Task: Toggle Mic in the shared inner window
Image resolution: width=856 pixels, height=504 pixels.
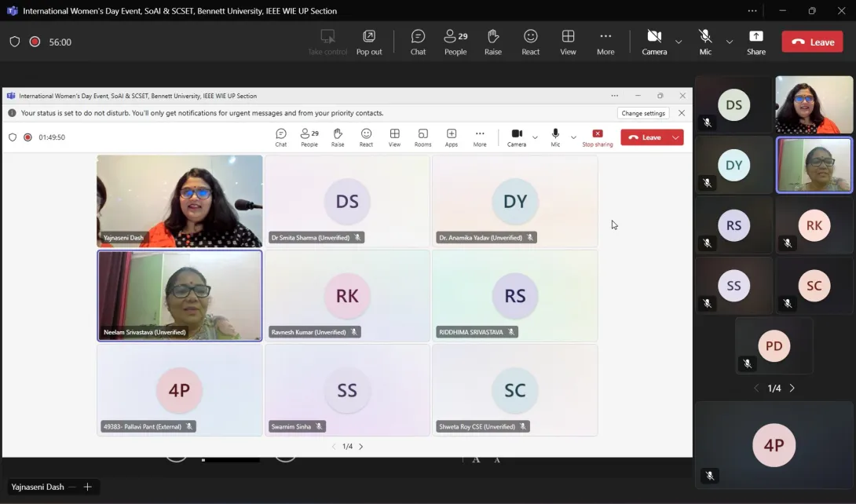Action: pos(555,137)
